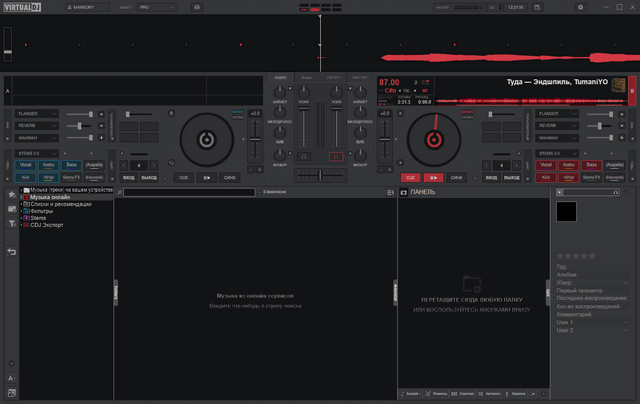Click the crossfader slider between the decks
640x404 pixels.
(x=321, y=176)
